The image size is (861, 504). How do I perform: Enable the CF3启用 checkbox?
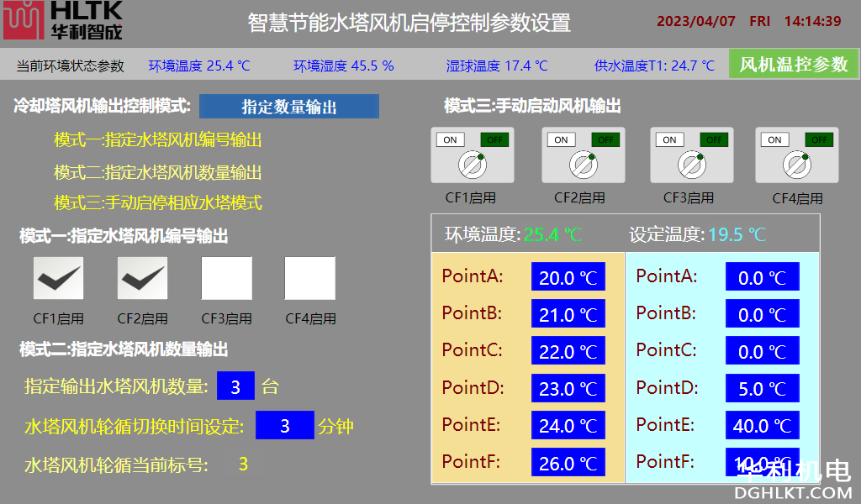226,278
